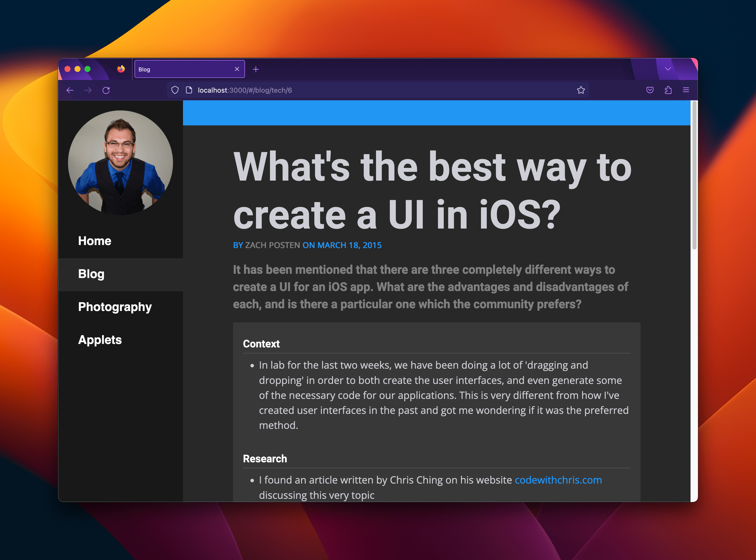Click the yellow minimize window button

pyautogui.click(x=77, y=69)
